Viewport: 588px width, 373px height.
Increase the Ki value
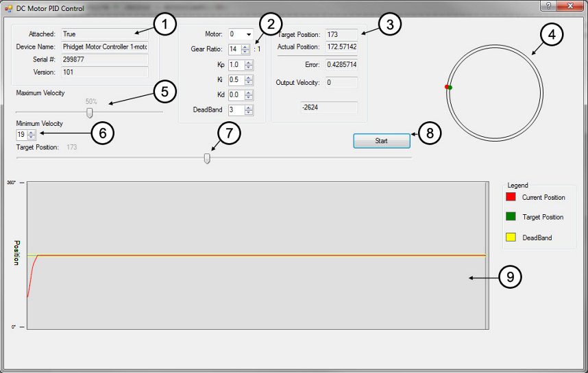point(249,77)
